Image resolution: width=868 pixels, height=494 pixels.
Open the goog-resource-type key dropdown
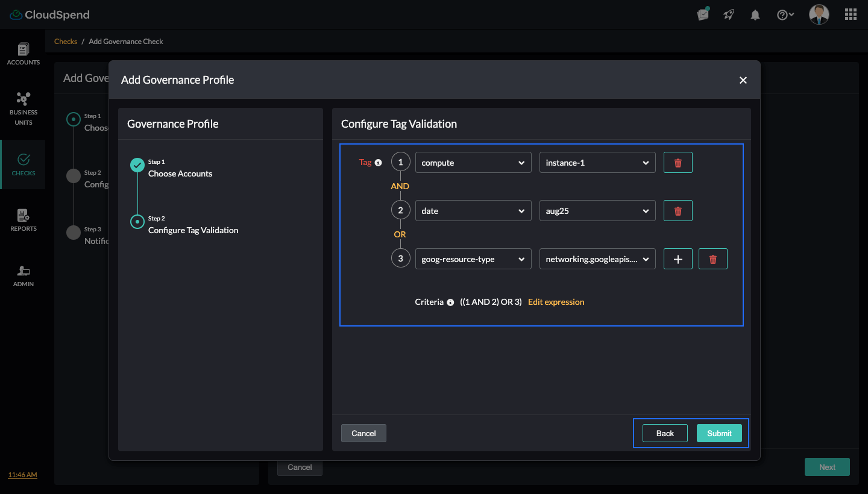coord(473,259)
